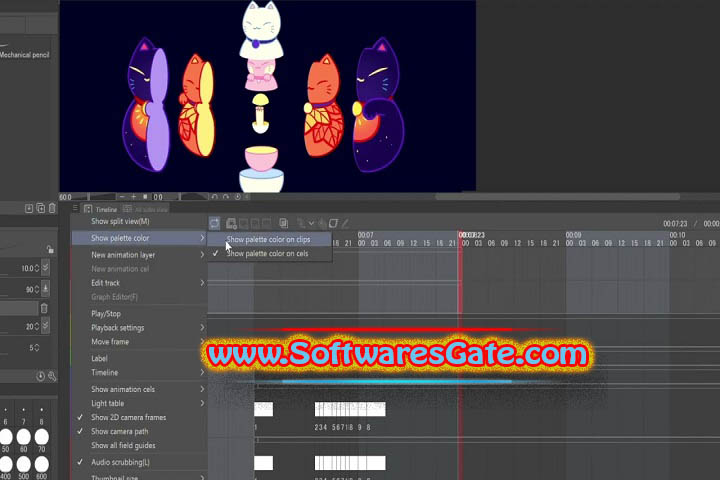Click the pencil edit icon in timeline toolbar
This screenshot has width=720, height=480.
(x=345, y=224)
